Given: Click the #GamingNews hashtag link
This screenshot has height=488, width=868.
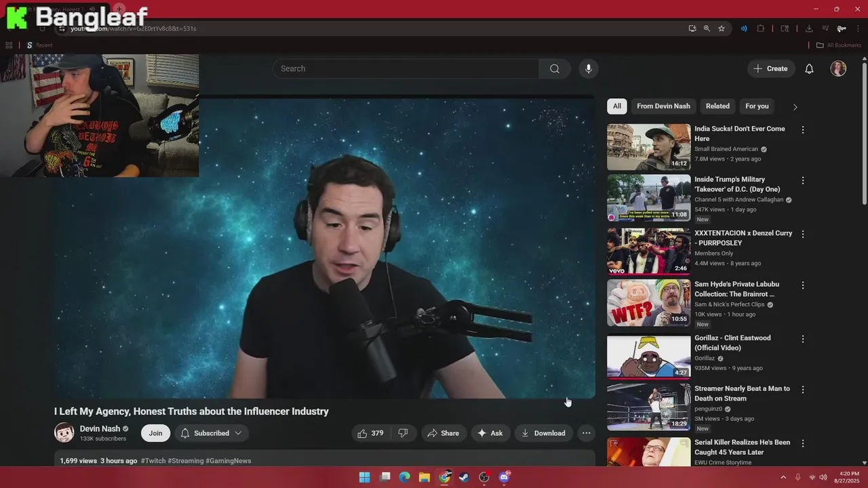Looking at the screenshot, I should pos(229,461).
